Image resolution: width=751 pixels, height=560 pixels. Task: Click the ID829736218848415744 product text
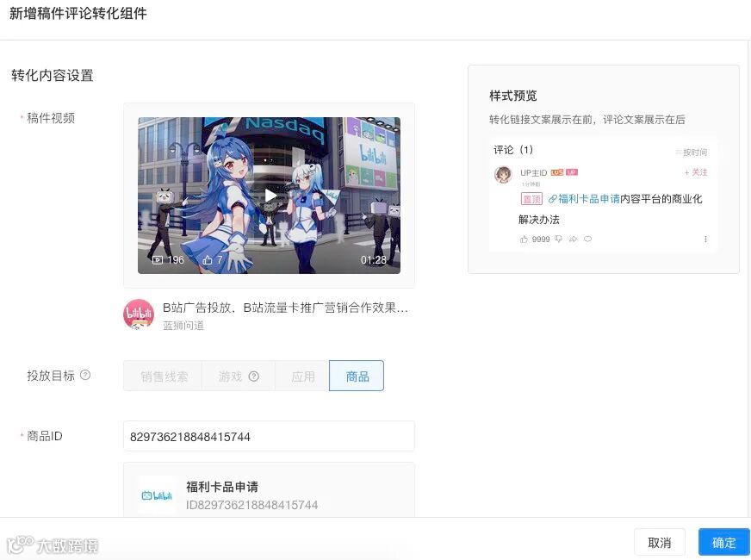click(252, 505)
